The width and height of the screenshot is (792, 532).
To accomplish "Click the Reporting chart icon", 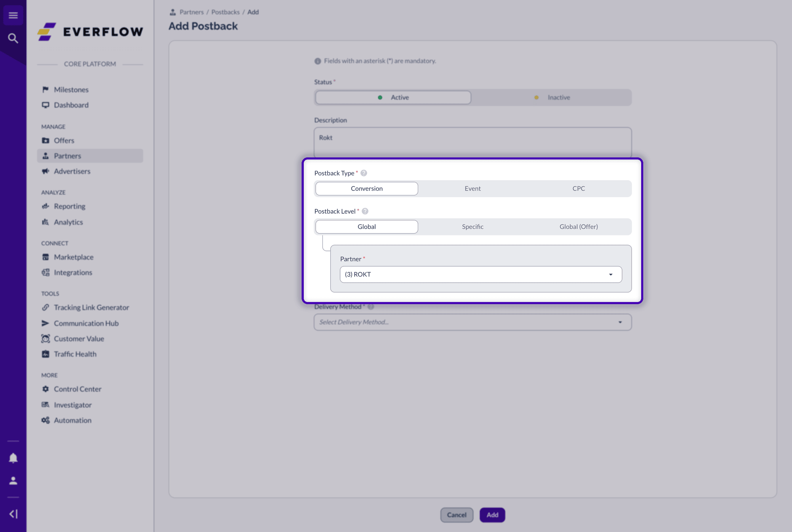I will (x=46, y=206).
